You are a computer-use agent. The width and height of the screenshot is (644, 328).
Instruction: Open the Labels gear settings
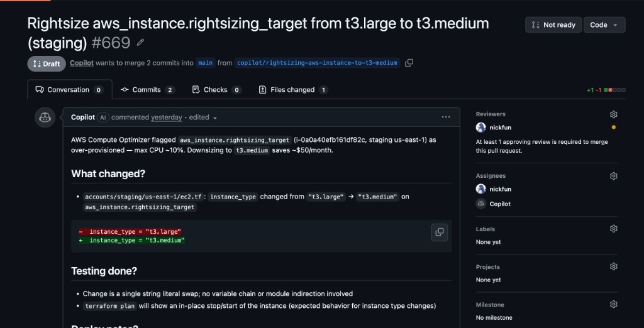pos(614,229)
